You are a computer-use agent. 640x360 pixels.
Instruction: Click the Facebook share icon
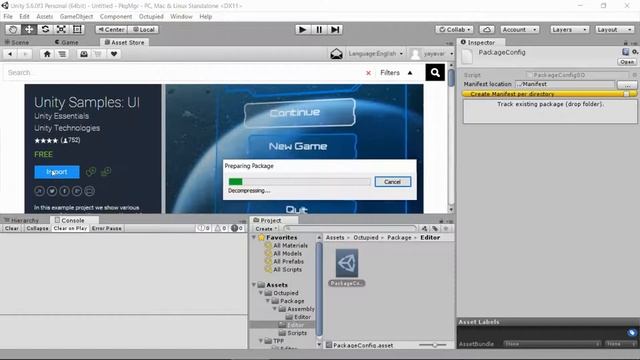click(64, 191)
